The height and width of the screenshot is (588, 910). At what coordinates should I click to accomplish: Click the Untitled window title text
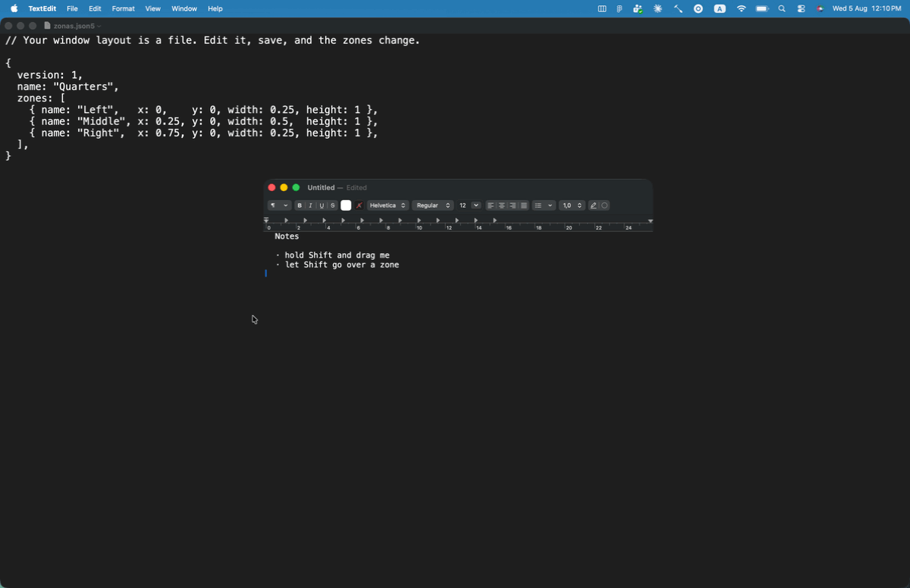pyautogui.click(x=321, y=187)
